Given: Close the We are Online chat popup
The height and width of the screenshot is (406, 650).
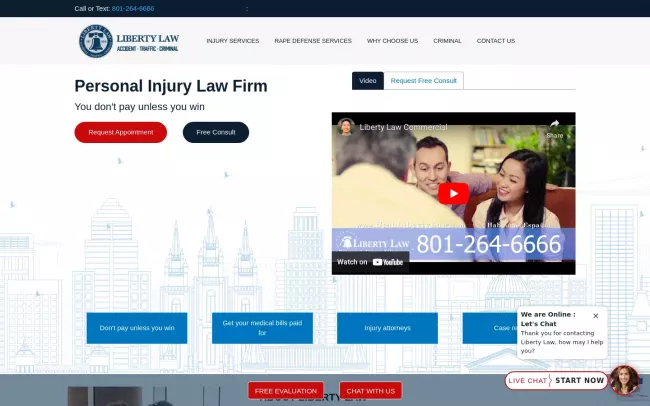Looking at the screenshot, I should 596,315.
